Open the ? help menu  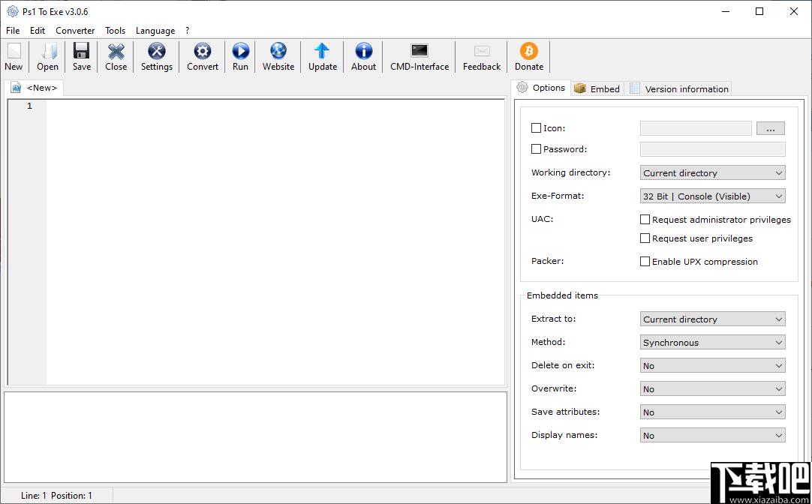188,31
